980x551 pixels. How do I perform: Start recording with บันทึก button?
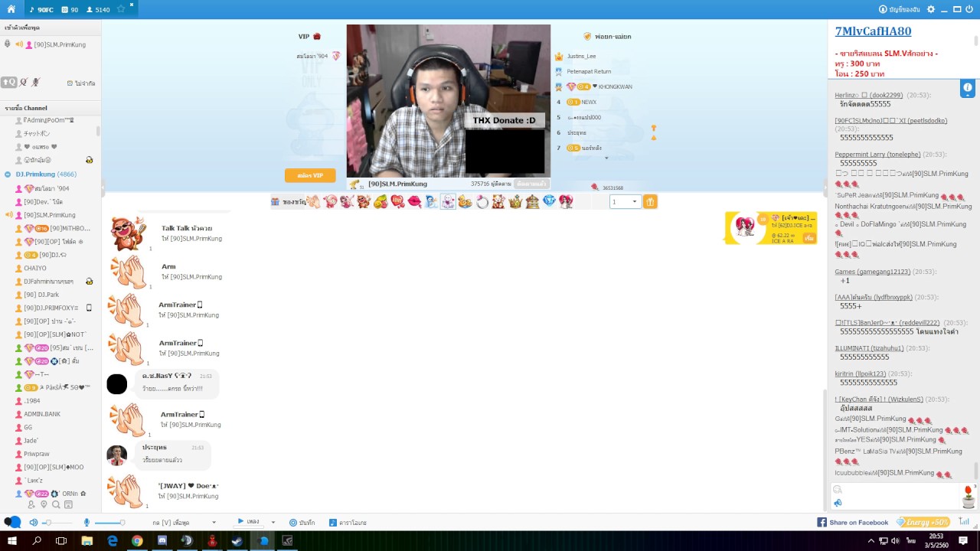tap(302, 523)
